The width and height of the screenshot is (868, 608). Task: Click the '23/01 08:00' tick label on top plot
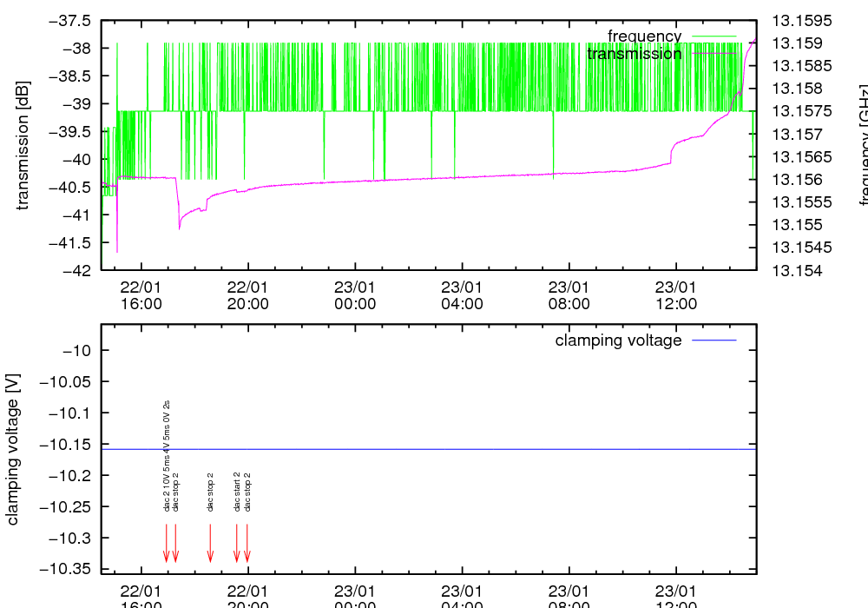coord(569,295)
